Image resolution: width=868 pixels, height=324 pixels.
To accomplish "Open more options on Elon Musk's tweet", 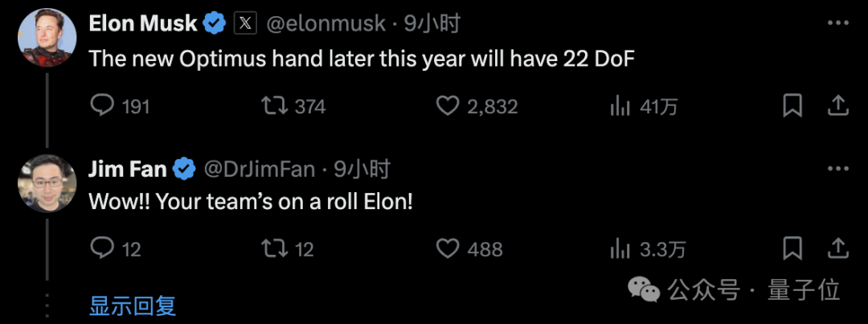I will pos(837,25).
